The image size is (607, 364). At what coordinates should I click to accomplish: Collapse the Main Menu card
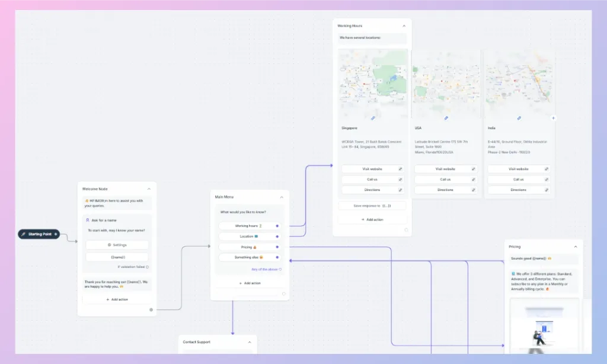282,197
